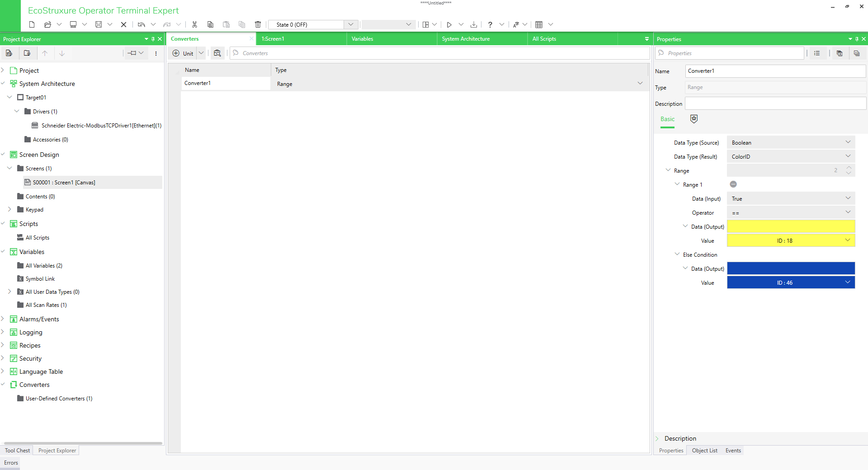
Task: Click the X close-project icon in toolbar
Action: 123,24
